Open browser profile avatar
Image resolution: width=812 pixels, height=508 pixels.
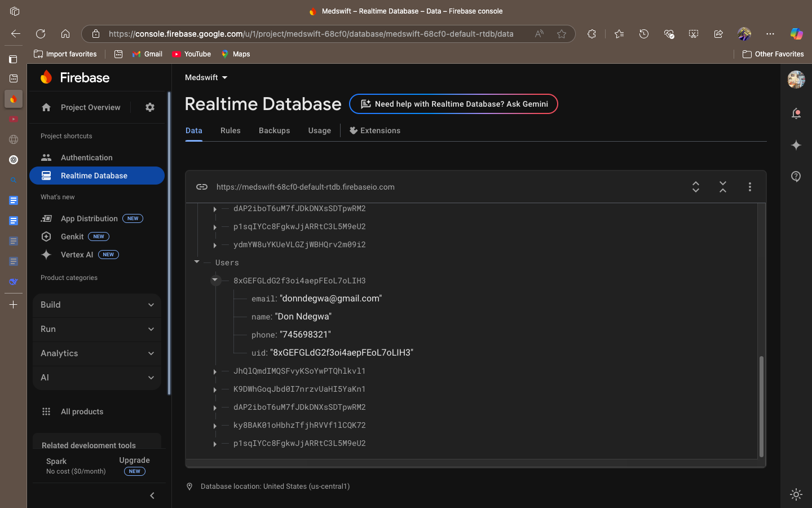pyautogui.click(x=744, y=34)
